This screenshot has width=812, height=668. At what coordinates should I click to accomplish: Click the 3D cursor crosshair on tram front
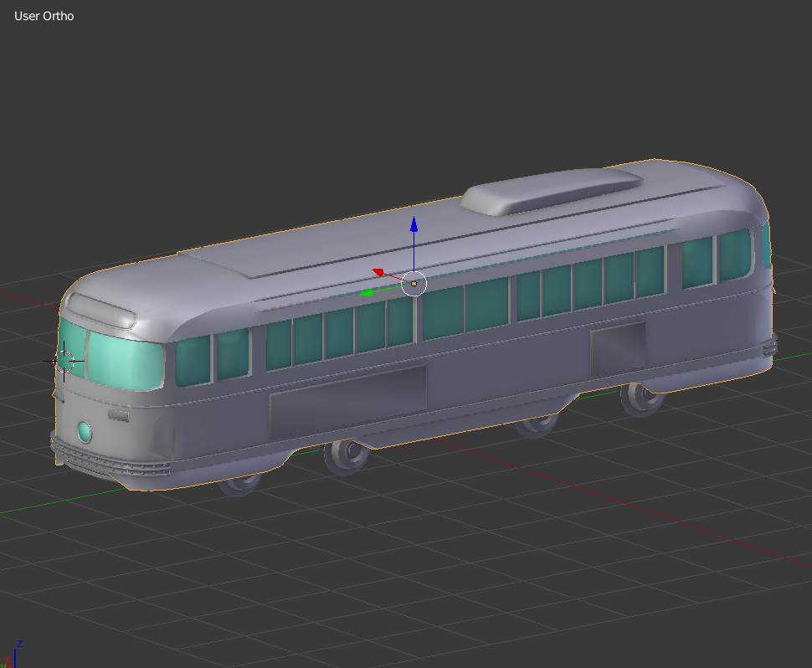(64, 361)
